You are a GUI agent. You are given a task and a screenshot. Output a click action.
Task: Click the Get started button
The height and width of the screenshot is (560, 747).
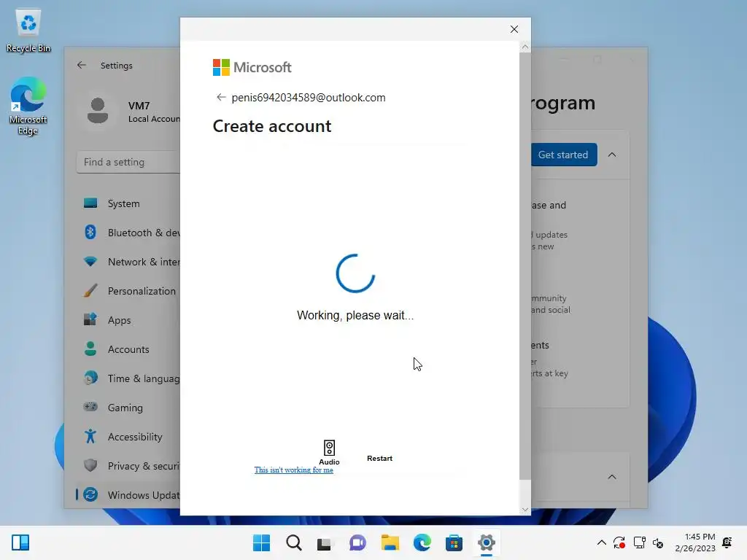coord(564,155)
